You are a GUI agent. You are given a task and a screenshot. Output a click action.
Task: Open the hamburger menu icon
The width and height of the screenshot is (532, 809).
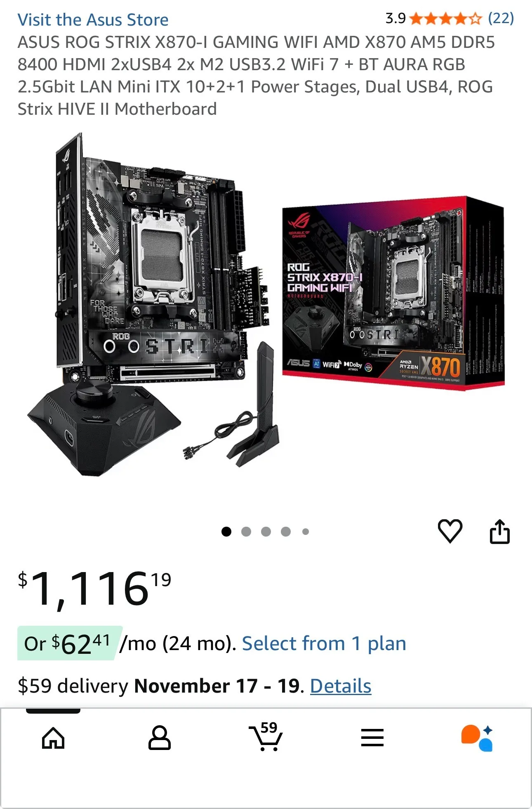coord(372,738)
